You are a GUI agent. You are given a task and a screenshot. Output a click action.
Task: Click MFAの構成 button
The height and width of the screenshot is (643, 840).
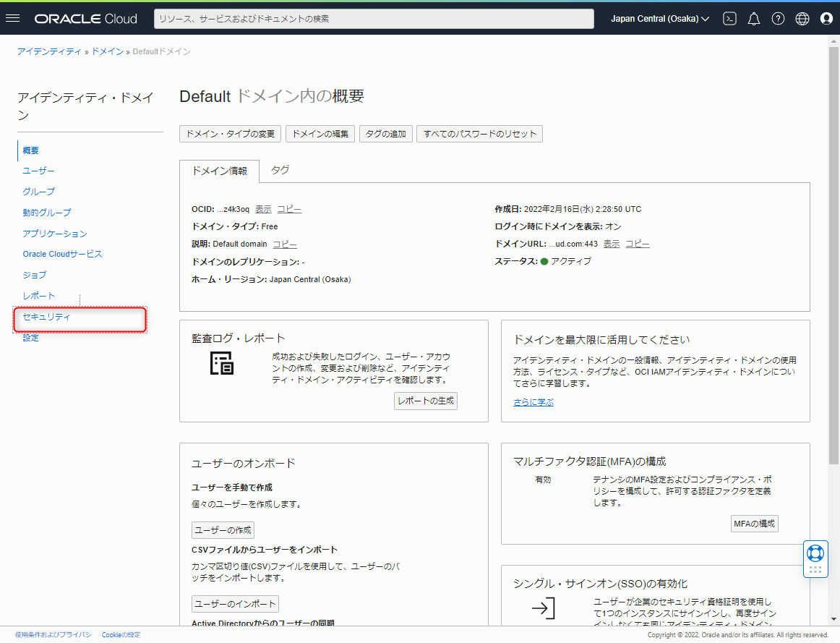coord(754,524)
